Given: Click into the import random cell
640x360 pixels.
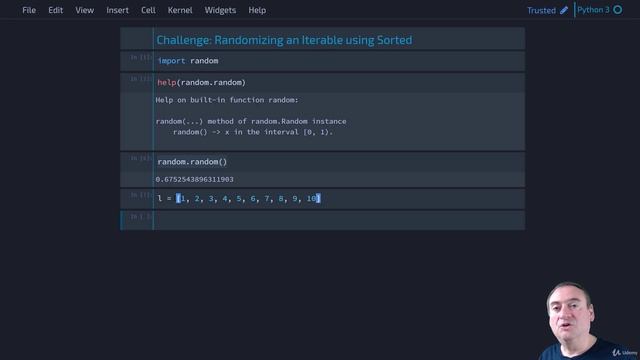Looking at the screenshot, I should point(339,61).
